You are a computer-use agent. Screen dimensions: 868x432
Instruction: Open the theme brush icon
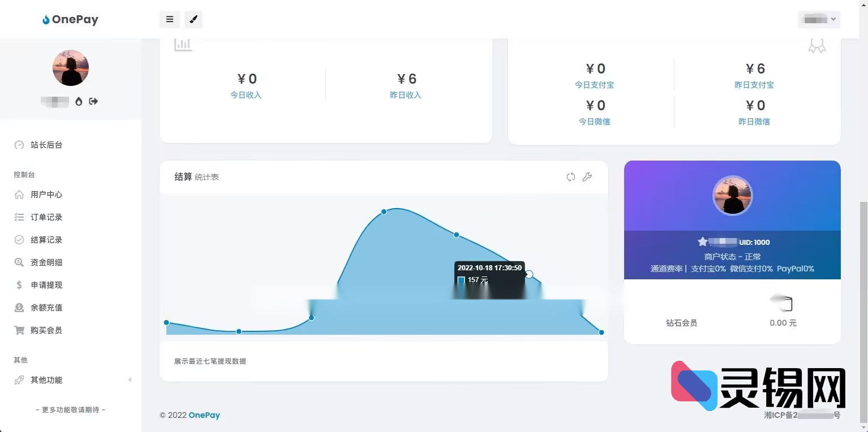[x=194, y=19]
